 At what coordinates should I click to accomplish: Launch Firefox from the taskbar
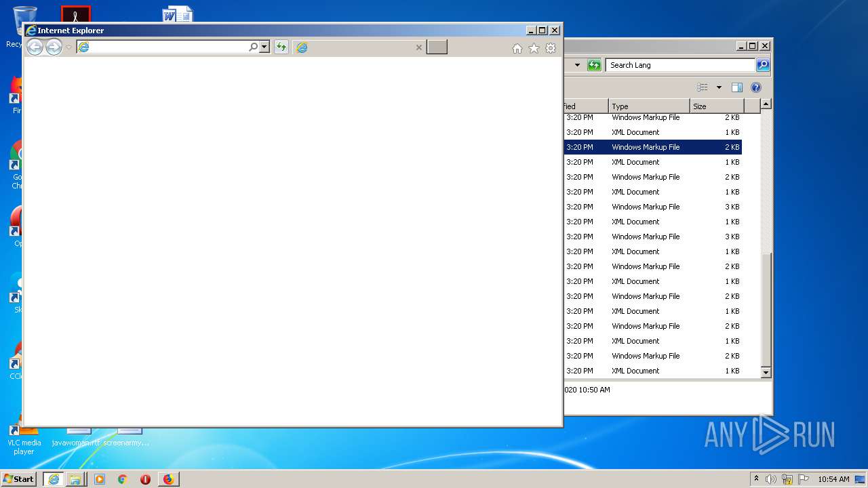[x=168, y=479]
